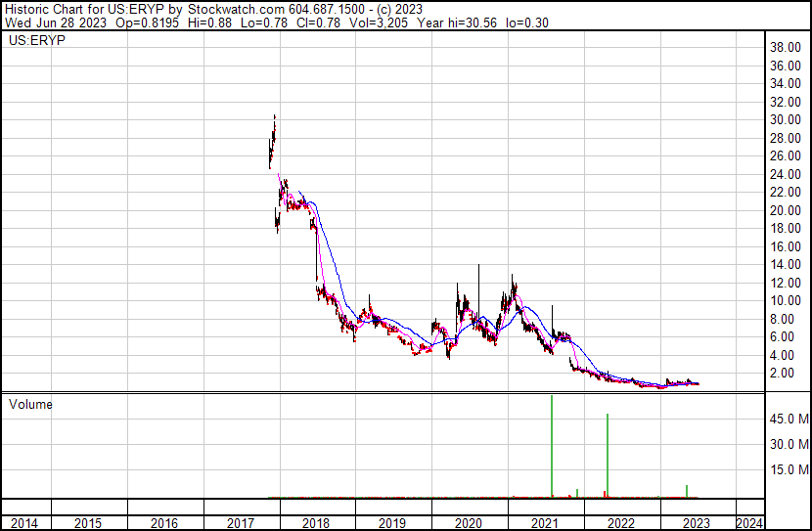Select the 2022 year label
The height and width of the screenshot is (531, 812).
click(621, 523)
